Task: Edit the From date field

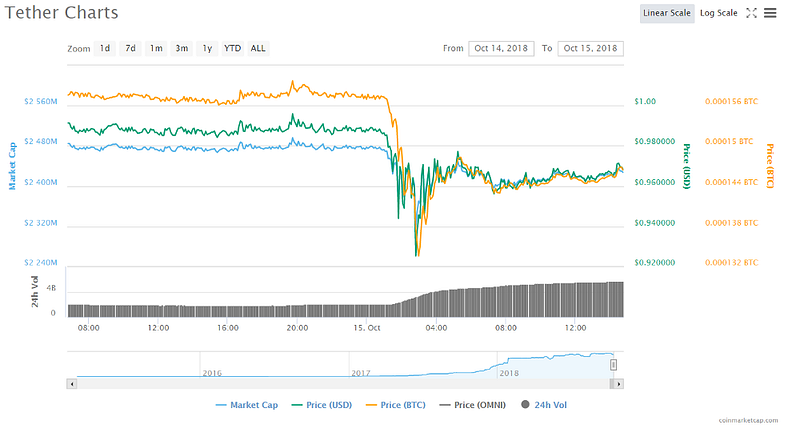Action: [x=501, y=48]
